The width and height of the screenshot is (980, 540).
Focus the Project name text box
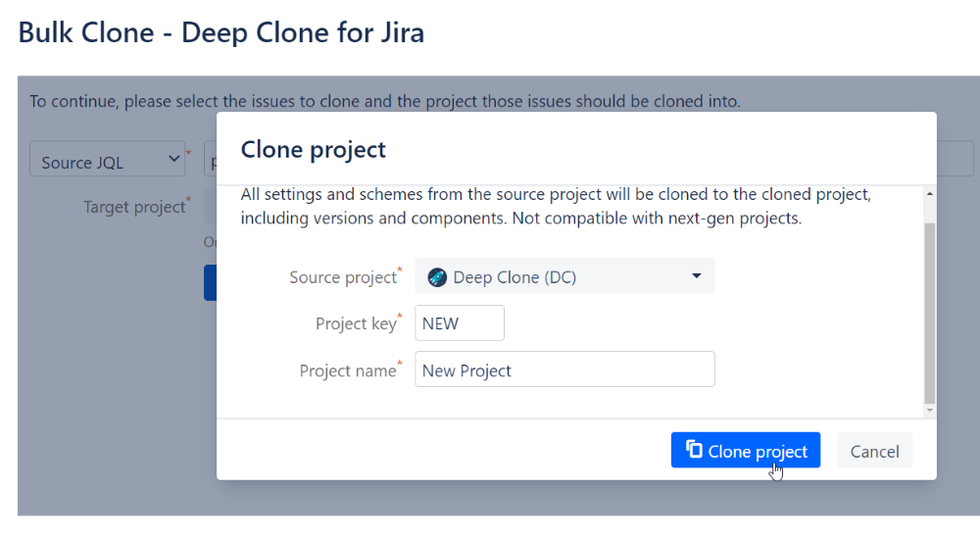(x=564, y=370)
